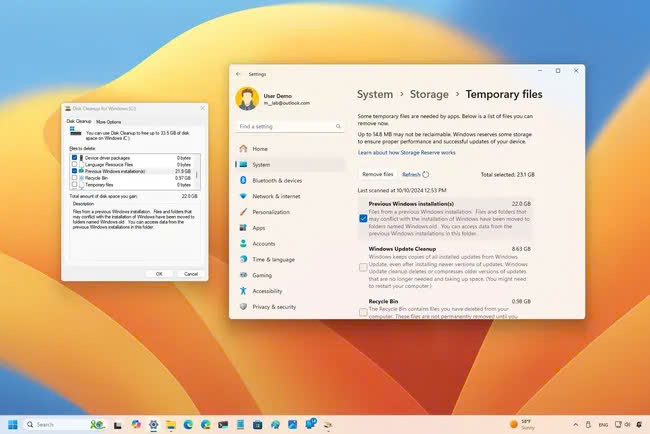This screenshot has height=434, width=650.
Task: Open Accessibility settings
Action: pos(267,291)
